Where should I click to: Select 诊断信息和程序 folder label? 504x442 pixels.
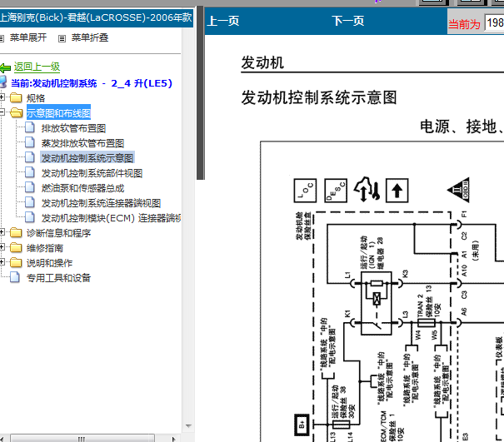coord(58,233)
